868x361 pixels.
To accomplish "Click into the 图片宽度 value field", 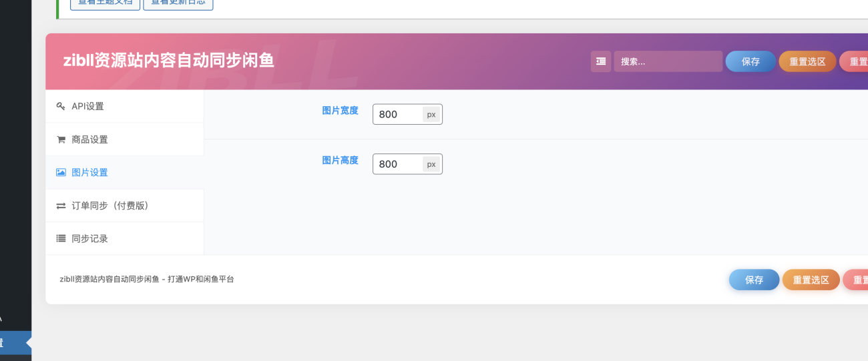I will (x=398, y=114).
